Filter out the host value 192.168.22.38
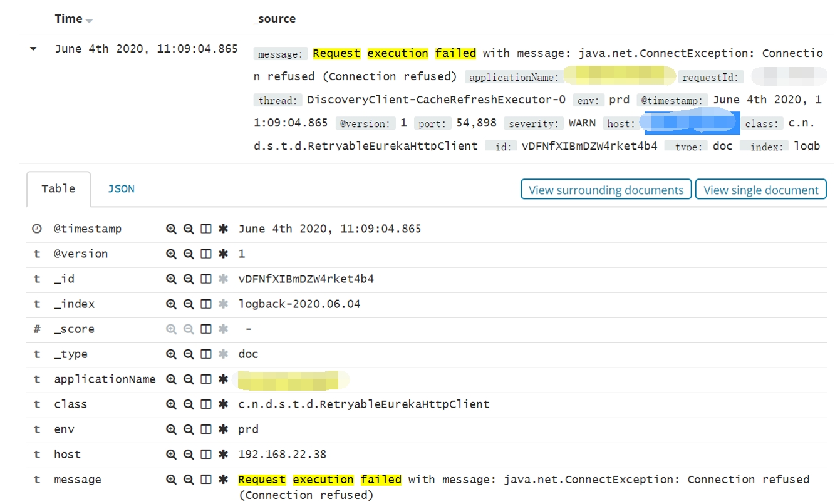The image size is (840, 504). point(188,455)
